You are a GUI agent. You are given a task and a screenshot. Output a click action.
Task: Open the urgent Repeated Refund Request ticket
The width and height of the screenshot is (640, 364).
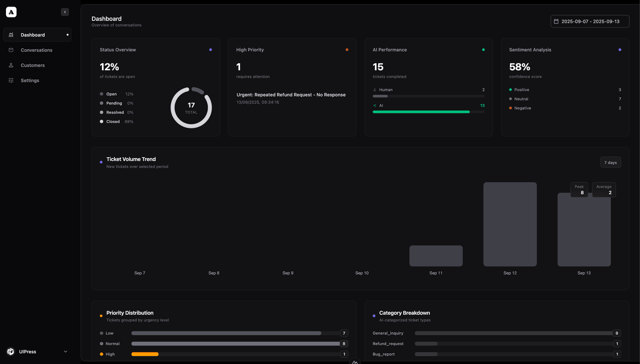point(291,98)
